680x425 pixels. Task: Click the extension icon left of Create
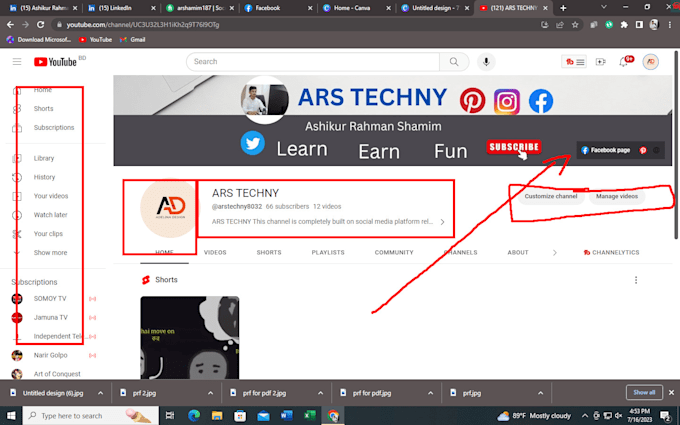pos(574,62)
